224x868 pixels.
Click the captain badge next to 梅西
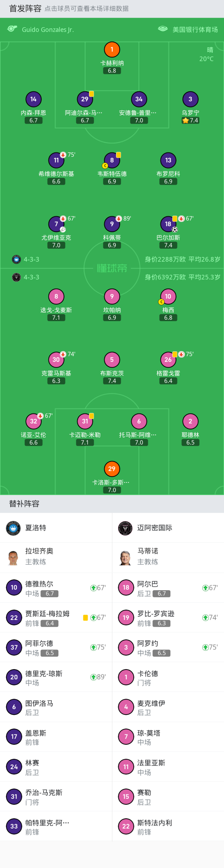pos(161,302)
